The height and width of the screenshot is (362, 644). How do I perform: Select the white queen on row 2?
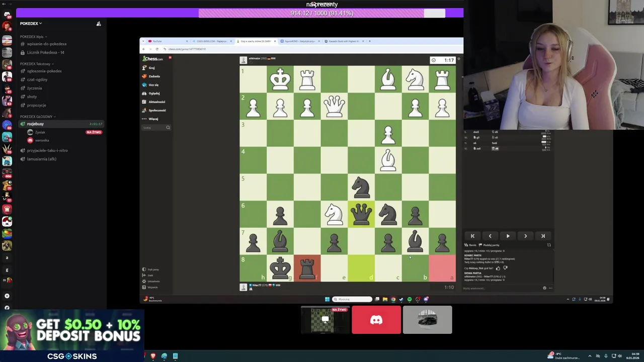(334, 106)
